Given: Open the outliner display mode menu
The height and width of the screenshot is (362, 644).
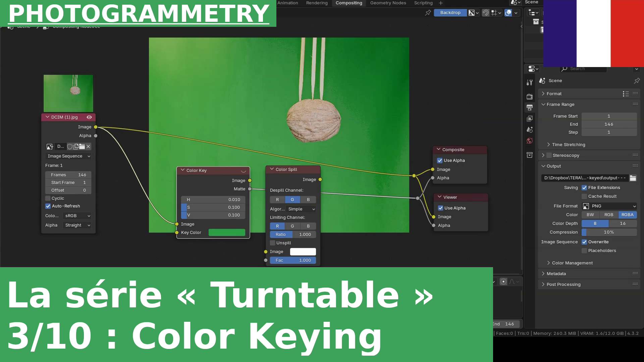Looking at the screenshot, I should pos(533,13).
